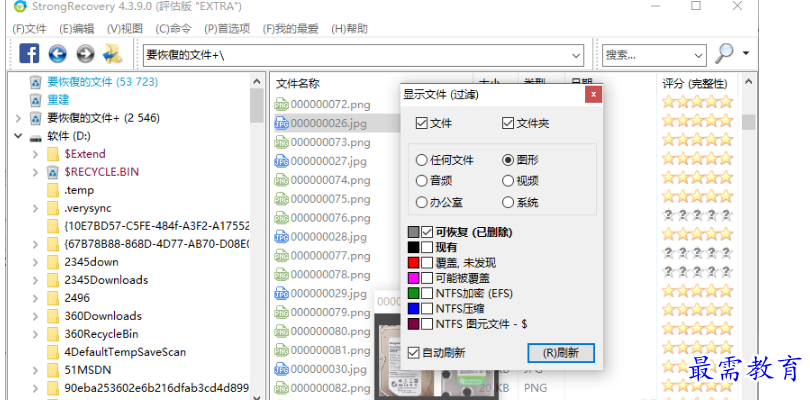The width and height of the screenshot is (810, 400).
Task: Click the gray swatch for 可恢复
Action: [x=413, y=232]
